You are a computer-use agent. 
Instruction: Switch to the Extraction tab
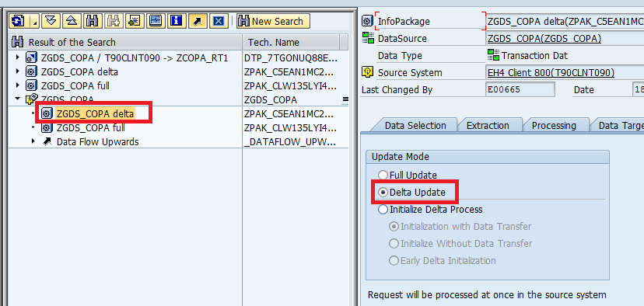(x=488, y=125)
